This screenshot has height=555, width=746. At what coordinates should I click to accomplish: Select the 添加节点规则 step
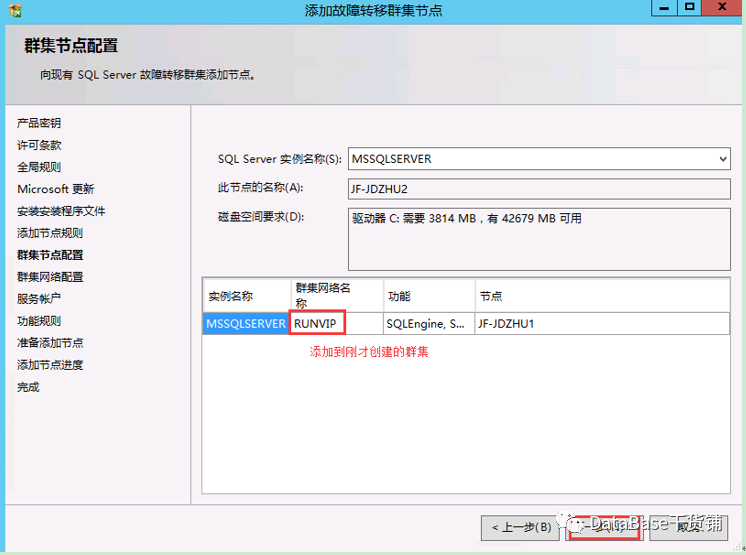click(50, 233)
